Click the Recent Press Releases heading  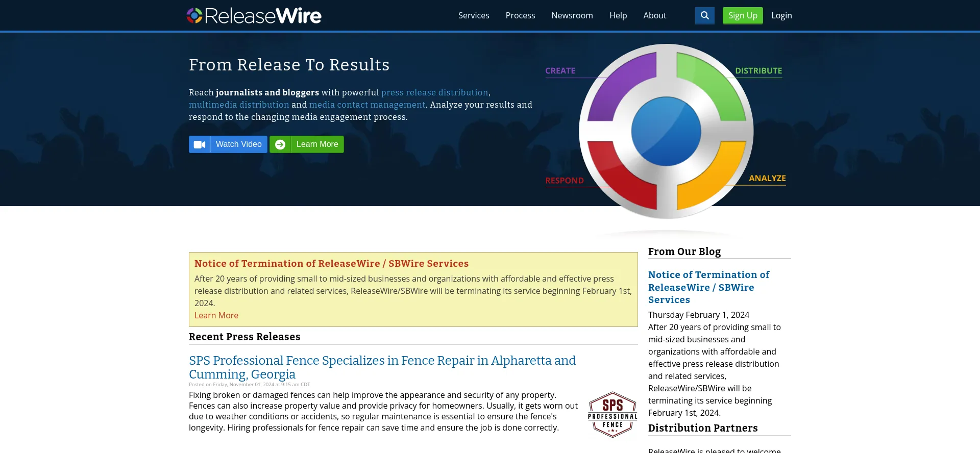pos(244,337)
